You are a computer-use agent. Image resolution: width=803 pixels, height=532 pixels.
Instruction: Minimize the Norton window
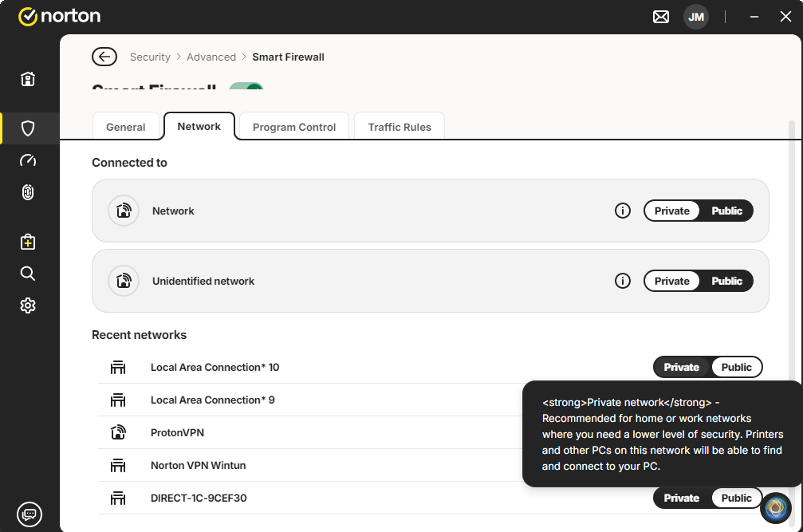(754, 17)
